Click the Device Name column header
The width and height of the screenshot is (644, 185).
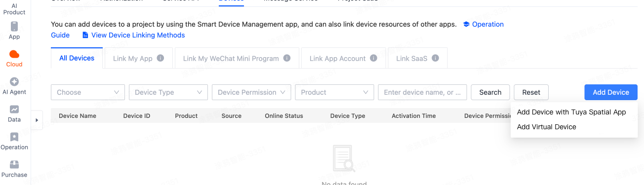[x=78, y=116]
